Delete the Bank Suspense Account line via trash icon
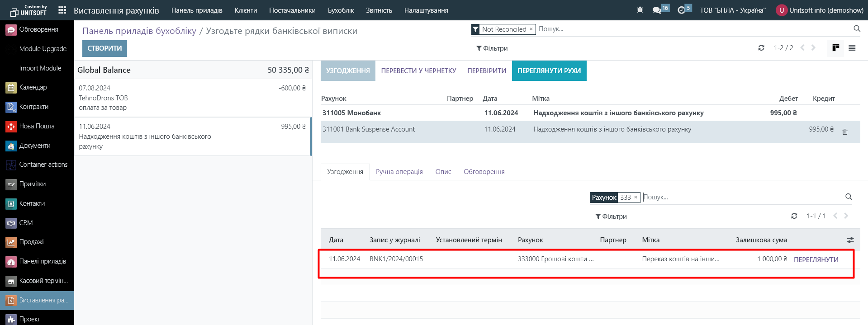This screenshot has height=325, width=868. [844, 132]
